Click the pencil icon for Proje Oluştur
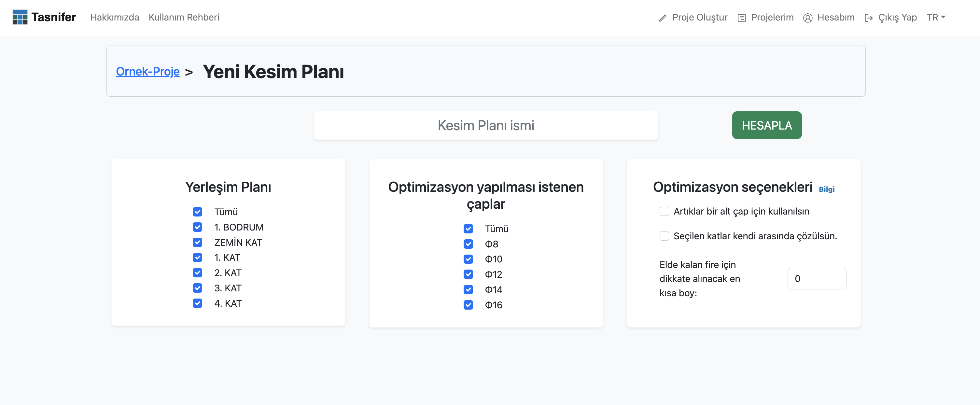The width and height of the screenshot is (980, 405). pyautogui.click(x=662, y=18)
